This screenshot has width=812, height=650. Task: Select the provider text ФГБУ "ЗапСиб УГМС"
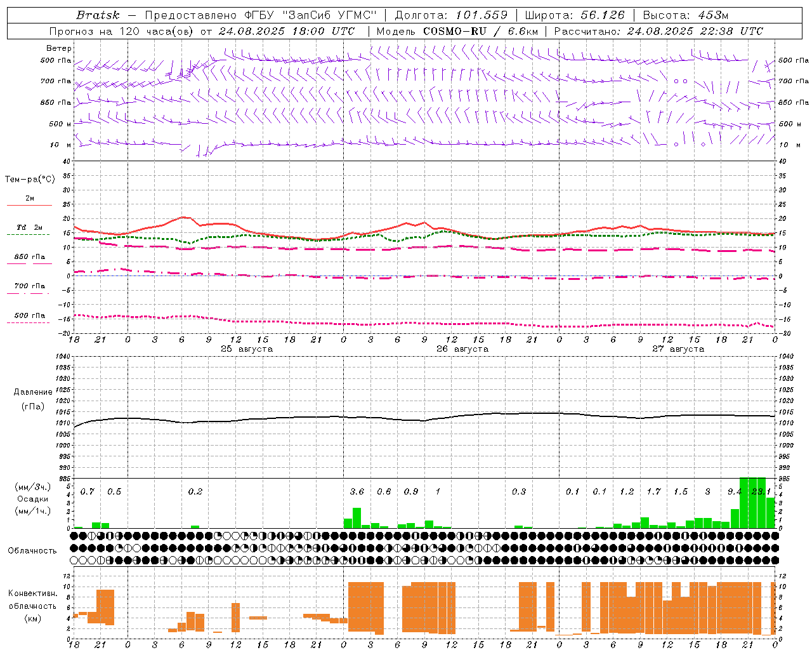tap(311, 15)
